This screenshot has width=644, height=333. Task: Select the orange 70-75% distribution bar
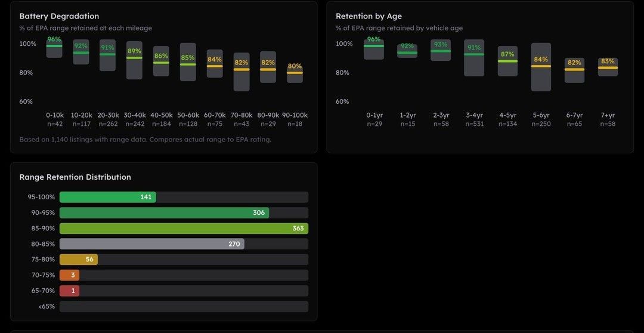pyautogui.click(x=69, y=275)
